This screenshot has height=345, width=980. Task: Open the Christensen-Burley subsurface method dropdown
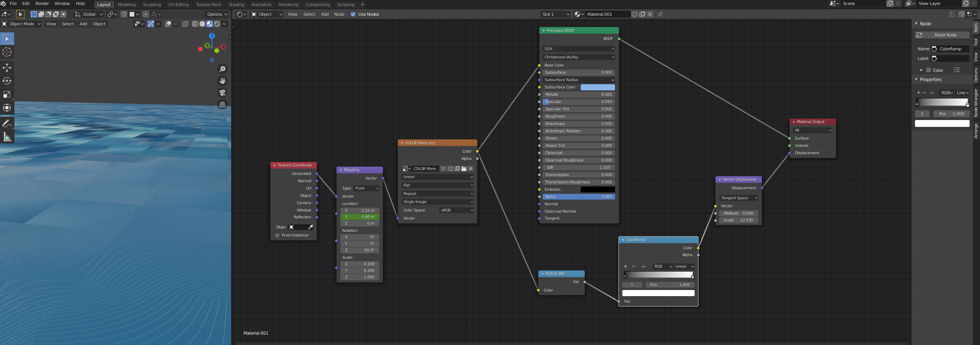point(579,57)
